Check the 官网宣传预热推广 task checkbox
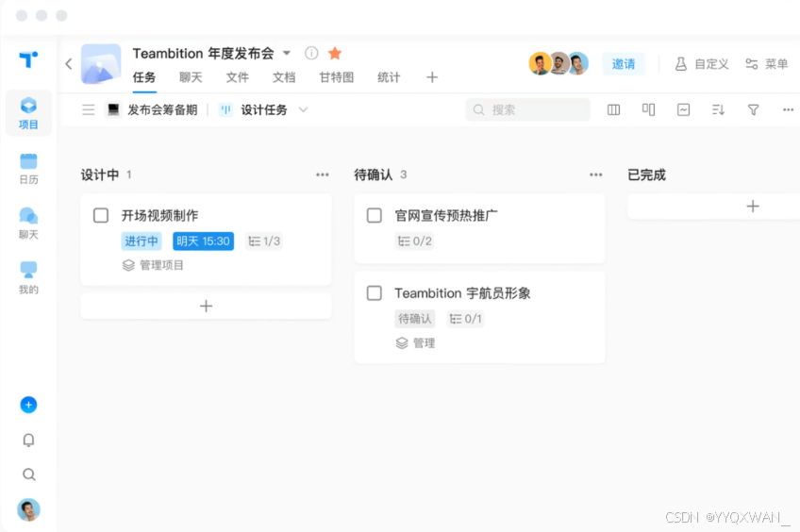800x532 pixels. [375, 215]
